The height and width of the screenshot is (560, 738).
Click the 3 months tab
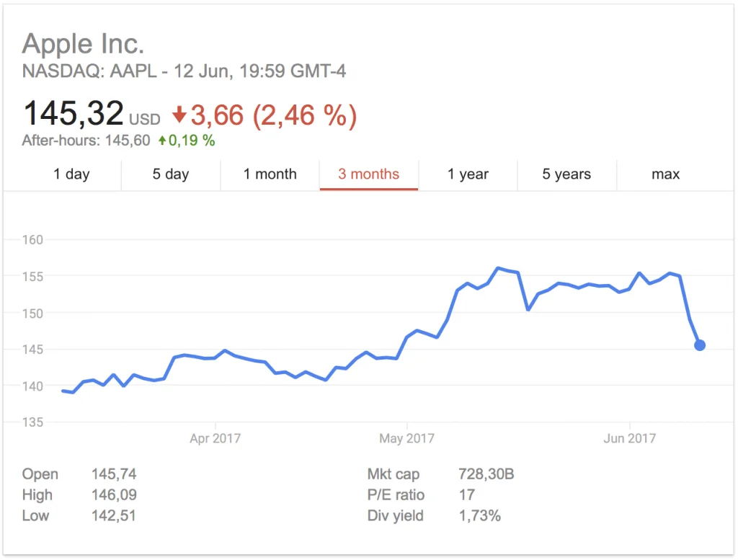[368, 174]
